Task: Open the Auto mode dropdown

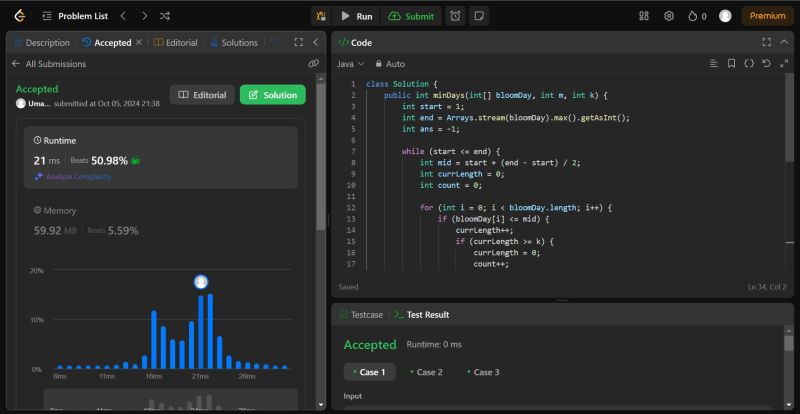Action: tap(390, 64)
